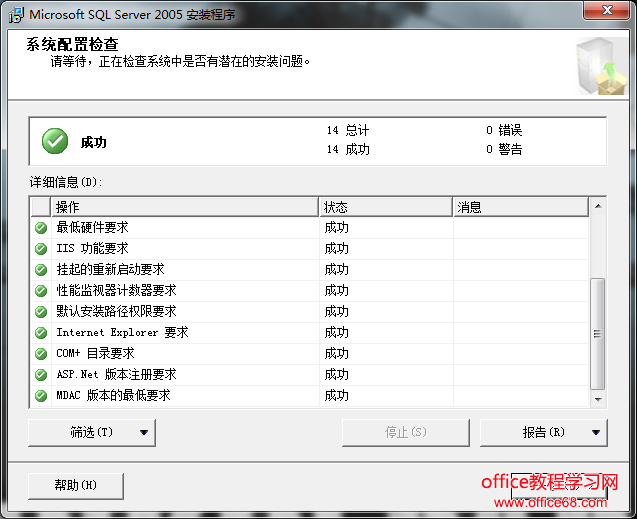Click the green check icon beside 最低硬件要求

coord(41,228)
